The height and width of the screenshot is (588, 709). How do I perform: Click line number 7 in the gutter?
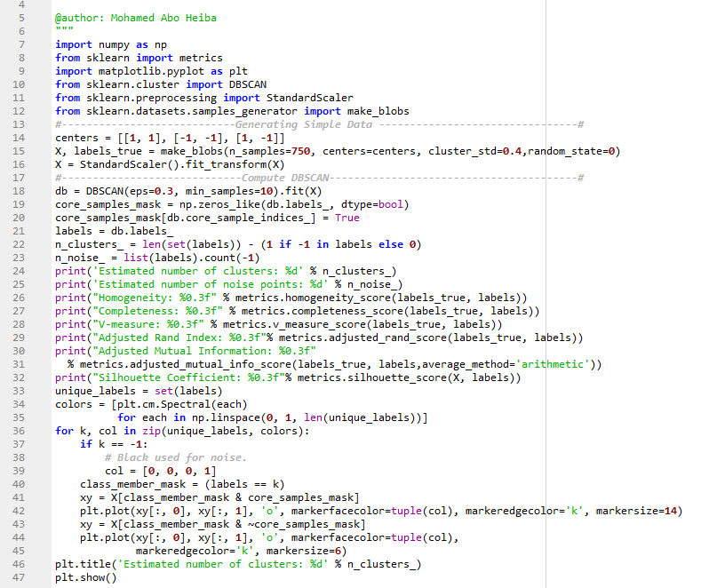pyautogui.click(x=21, y=44)
